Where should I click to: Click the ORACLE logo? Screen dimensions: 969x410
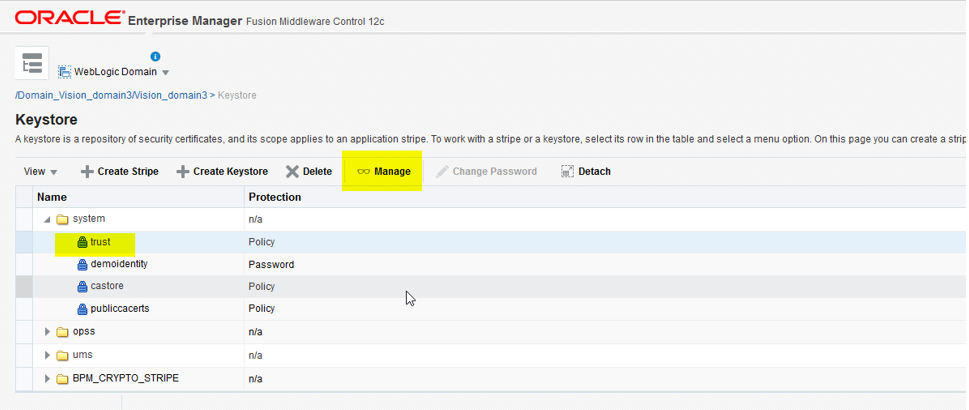pos(69,18)
